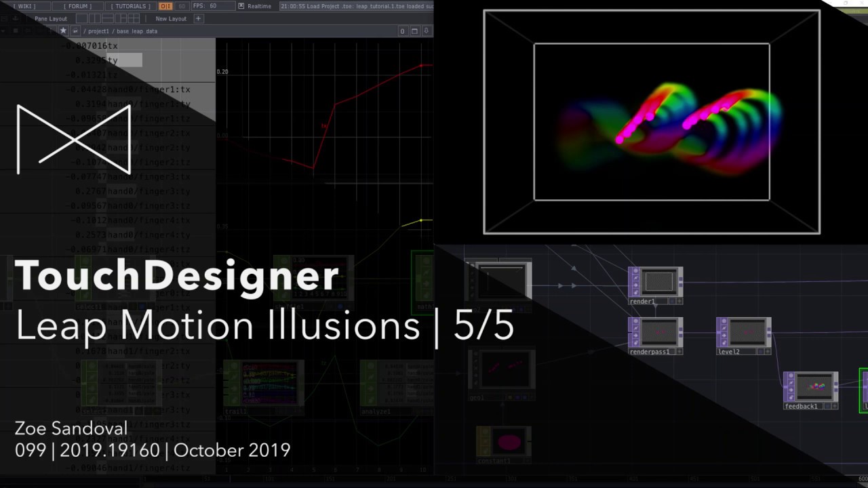Screen dimensions: 868x488
Task: Activate viewer plus button on renderpass1 node
Action: [679, 351]
